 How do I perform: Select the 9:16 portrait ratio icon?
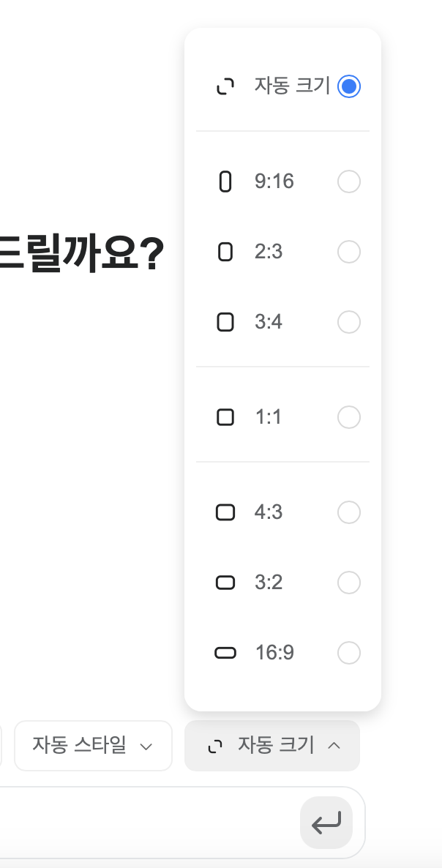point(225,181)
